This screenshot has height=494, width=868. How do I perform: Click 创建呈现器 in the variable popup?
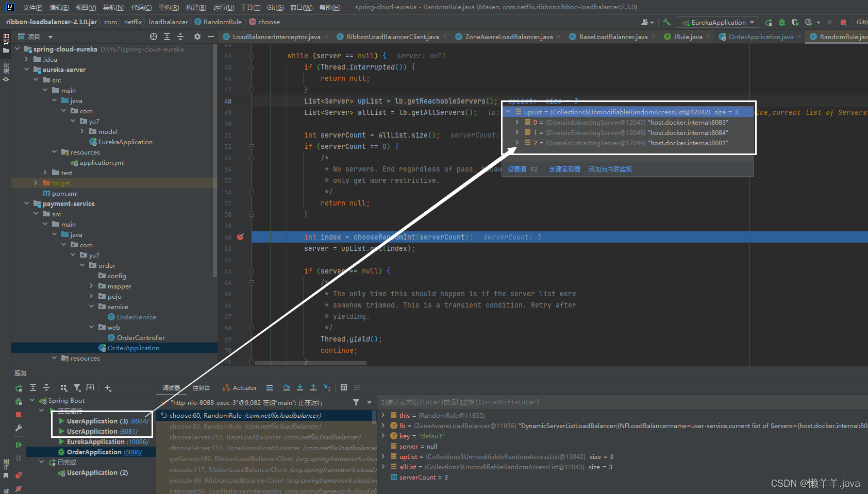(x=564, y=169)
